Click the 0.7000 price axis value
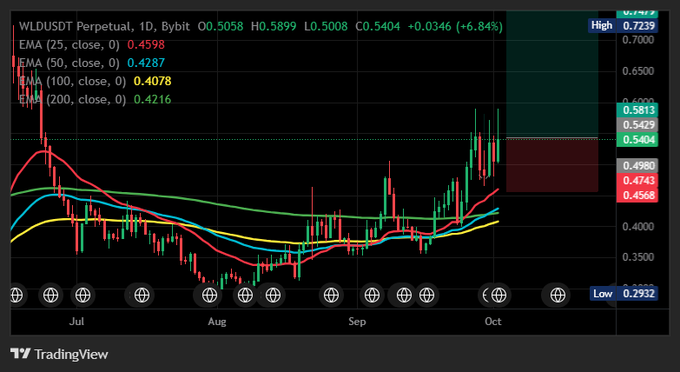Image resolution: width=680 pixels, height=372 pixels. 638,40
